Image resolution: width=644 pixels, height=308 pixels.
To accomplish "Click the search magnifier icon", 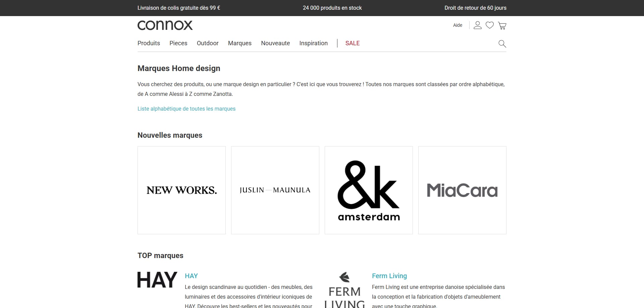I will tap(502, 44).
